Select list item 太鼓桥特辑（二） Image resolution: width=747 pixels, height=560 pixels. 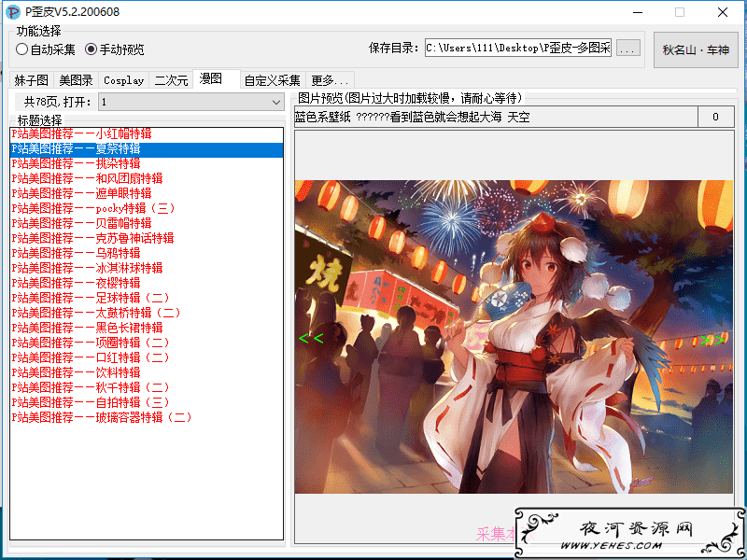point(147,313)
